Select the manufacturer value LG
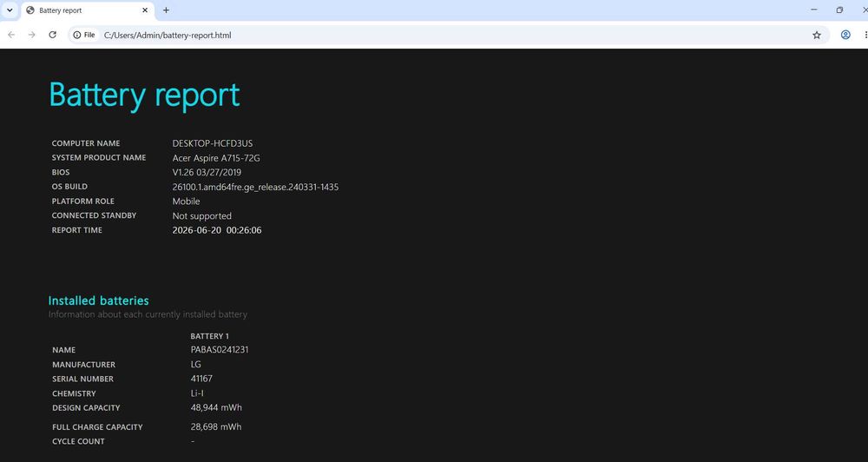 coord(196,365)
